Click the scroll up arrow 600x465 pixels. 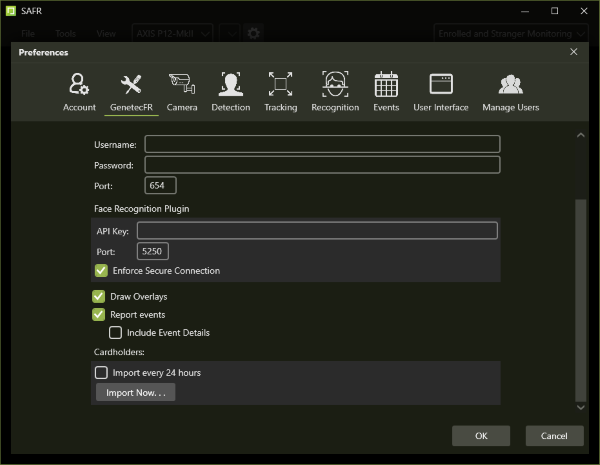pyautogui.click(x=580, y=135)
